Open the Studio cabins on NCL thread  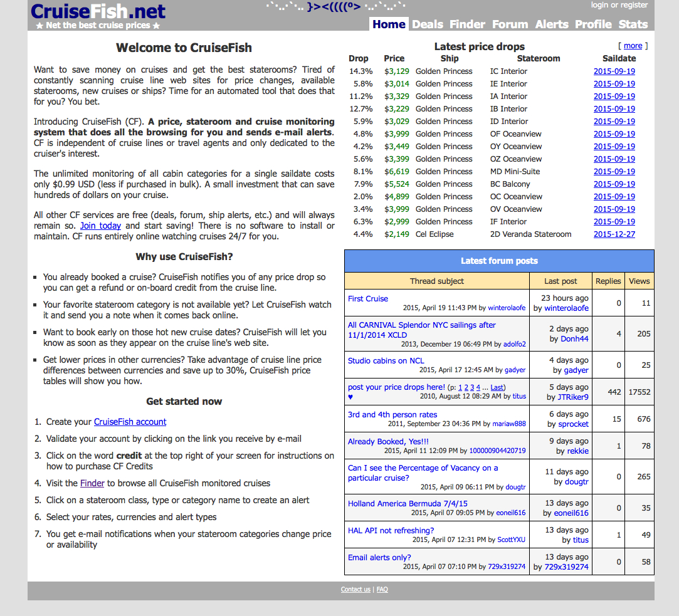click(x=386, y=360)
